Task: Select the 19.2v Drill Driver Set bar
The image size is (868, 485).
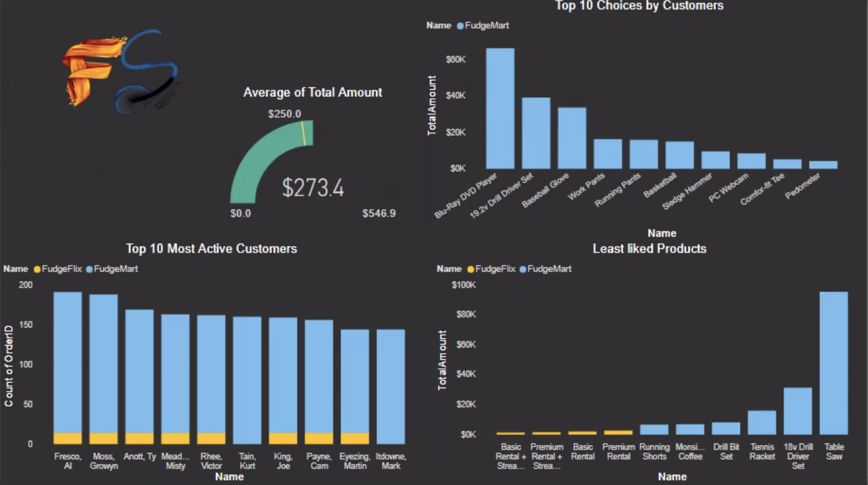Action: (x=536, y=133)
